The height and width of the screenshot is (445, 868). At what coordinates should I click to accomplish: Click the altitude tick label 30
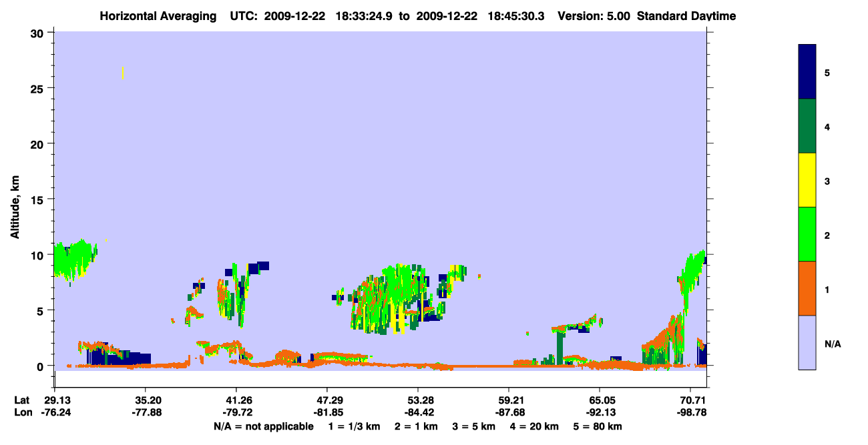tap(39, 33)
